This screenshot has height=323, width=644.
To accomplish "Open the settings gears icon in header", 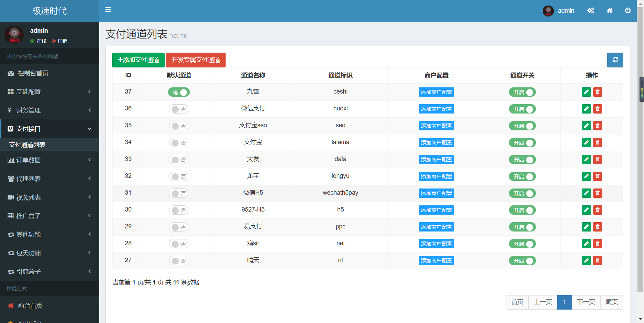I will point(591,11).
